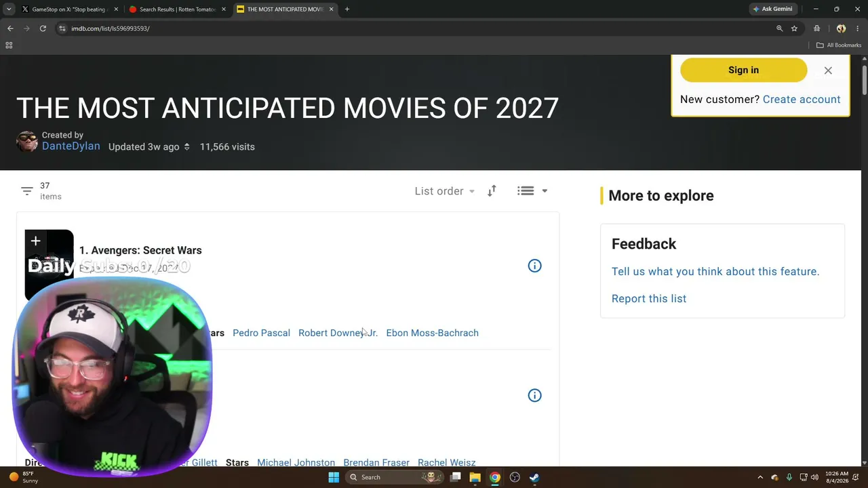Reload the IMDb page
Image resolution: width=868 pixels, height=488 pixels.
[x=43, y=28]
